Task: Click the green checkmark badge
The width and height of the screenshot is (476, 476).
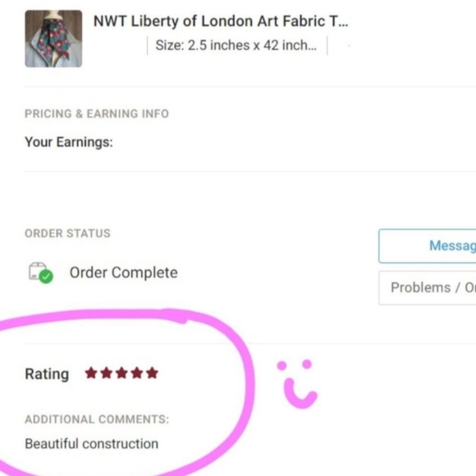Action: pyautogui.click(x=46, y=277)
